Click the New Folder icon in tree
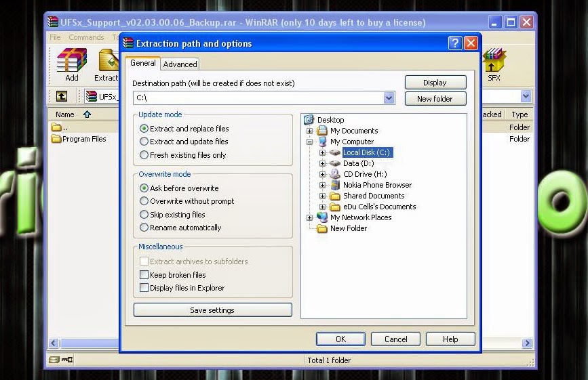 (x=322, y=228)
